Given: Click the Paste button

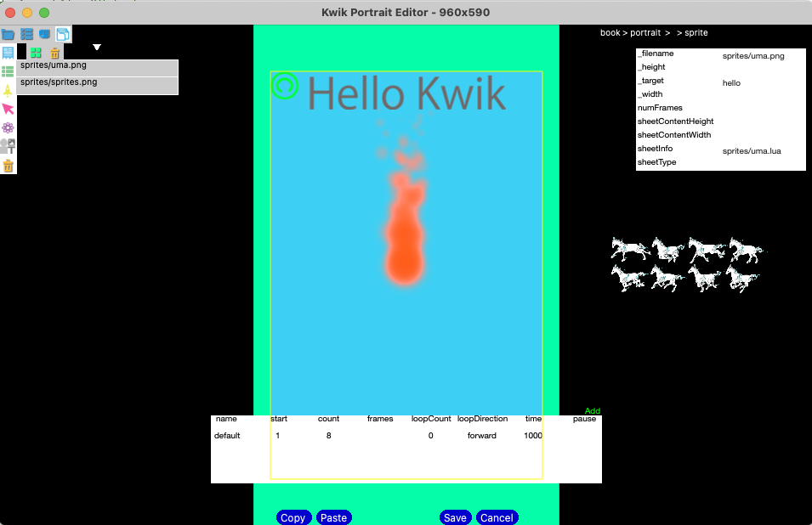Looking at the screenshot, I should pos(333,517).
